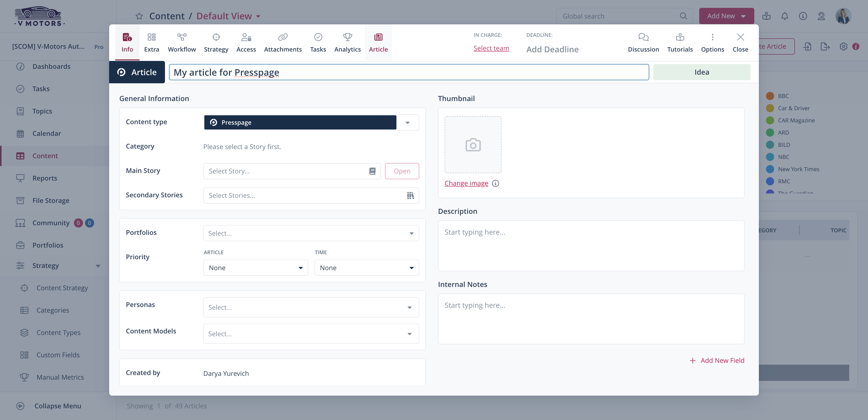Viewport: 868px width, 420px height.
Task: Open the Portfolios select dropdown
Action: tap(311, 233)
